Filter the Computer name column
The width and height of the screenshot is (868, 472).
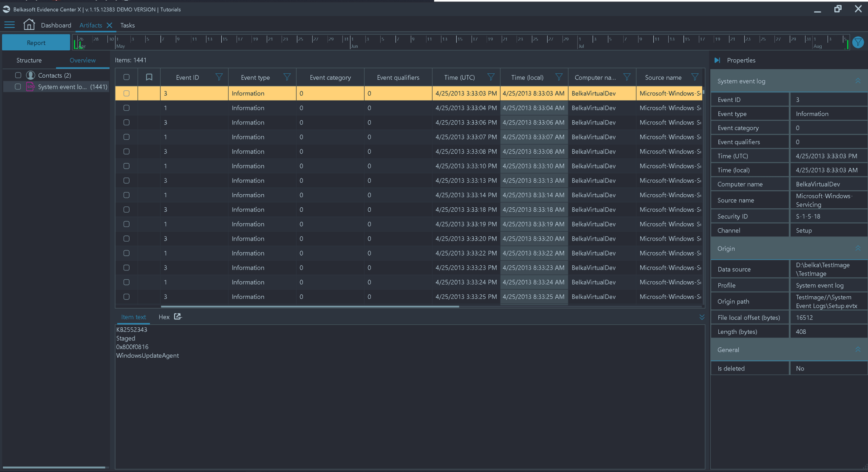pos(627,77)
